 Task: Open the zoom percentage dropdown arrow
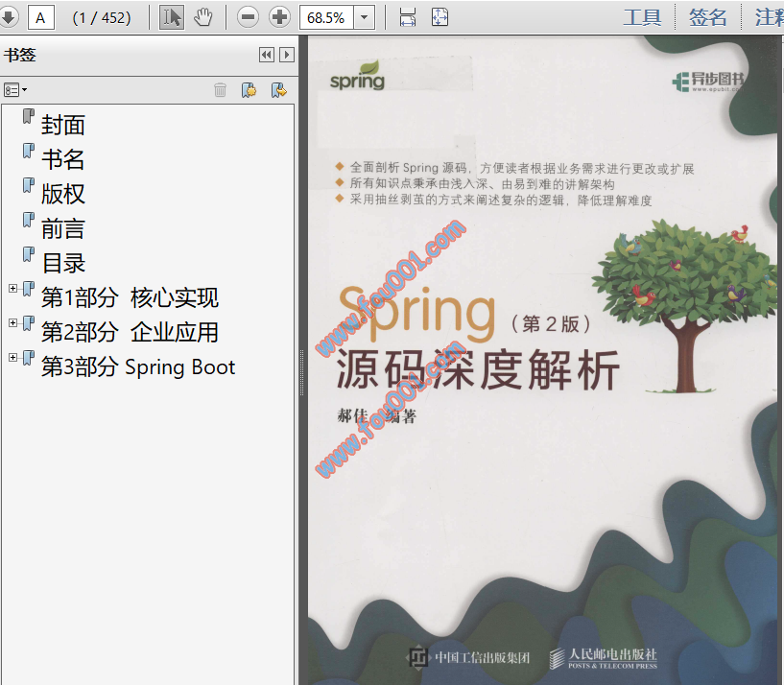point(364,18)
